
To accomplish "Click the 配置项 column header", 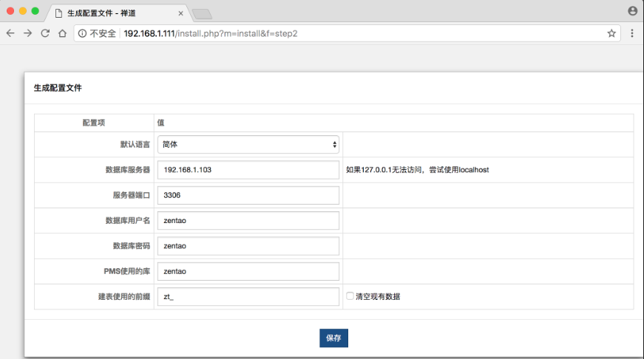I will tap(94, 123).
